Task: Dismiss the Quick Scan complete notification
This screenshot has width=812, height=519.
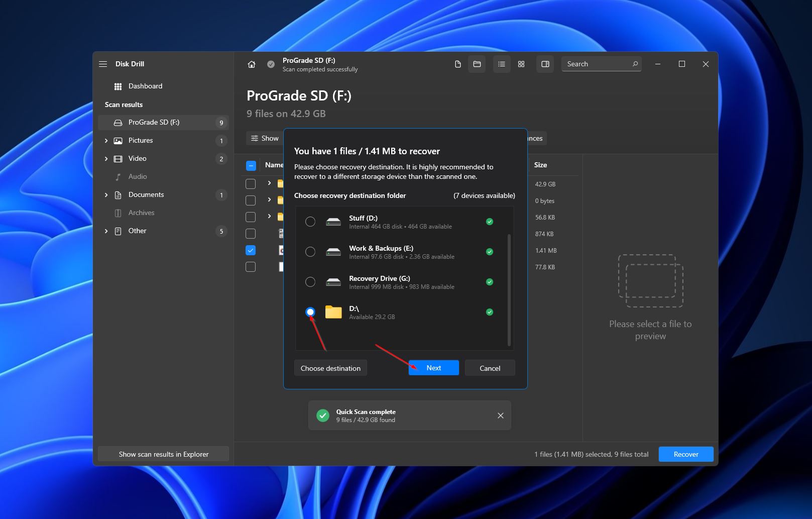Action: click(x=501, y=416)
